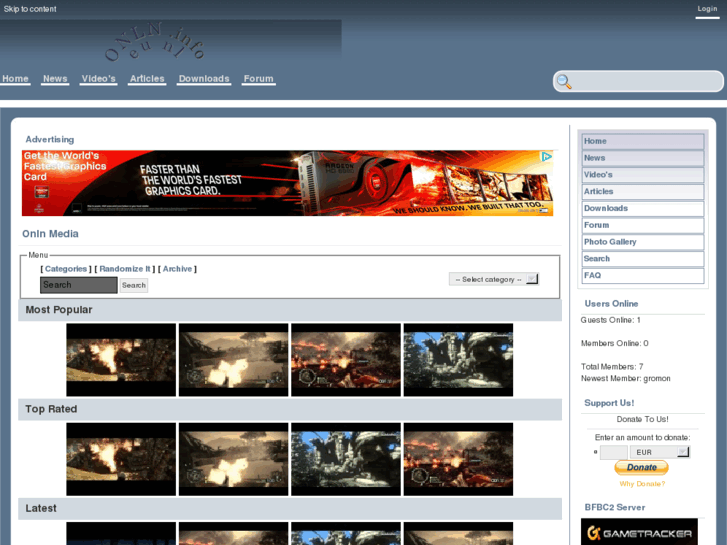
Task: Click the magnifier icon in top search box
Action: click(x=564, y=82)
